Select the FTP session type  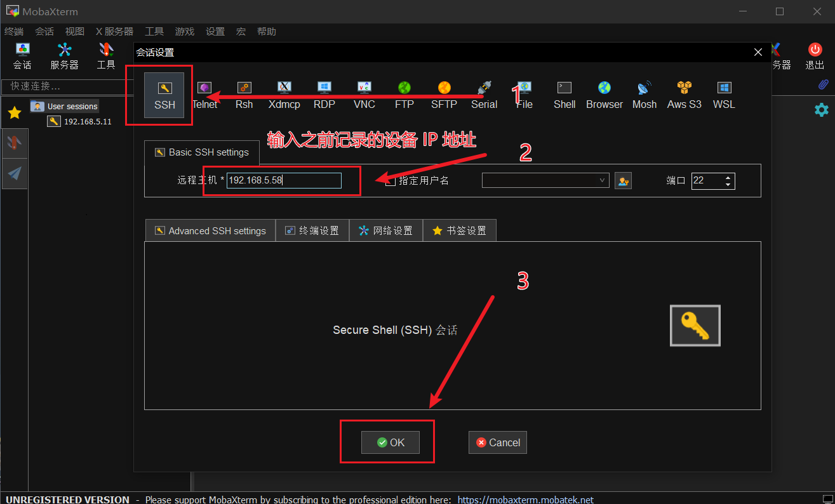click(x=404, y=95)
